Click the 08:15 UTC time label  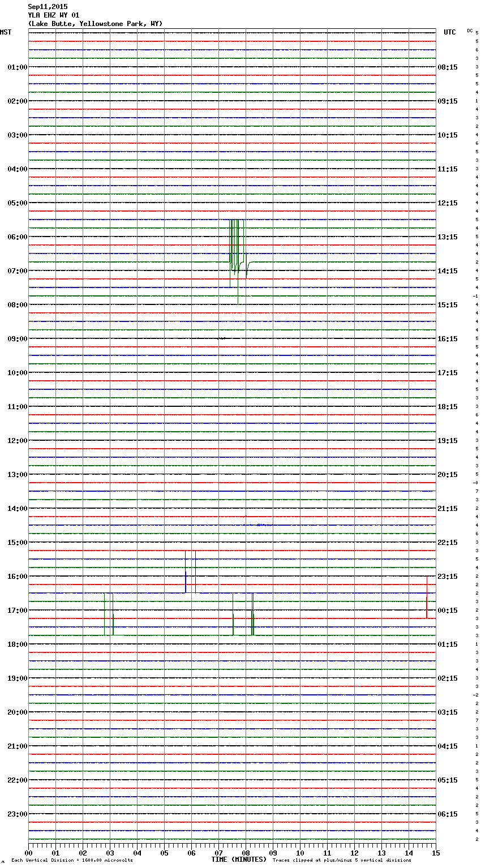click(448, 67)
